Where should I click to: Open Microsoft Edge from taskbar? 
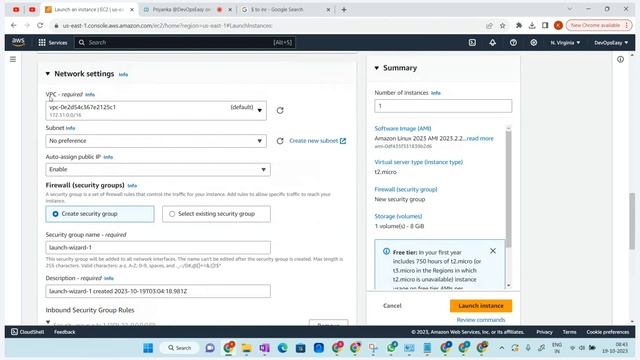point(282,348)
